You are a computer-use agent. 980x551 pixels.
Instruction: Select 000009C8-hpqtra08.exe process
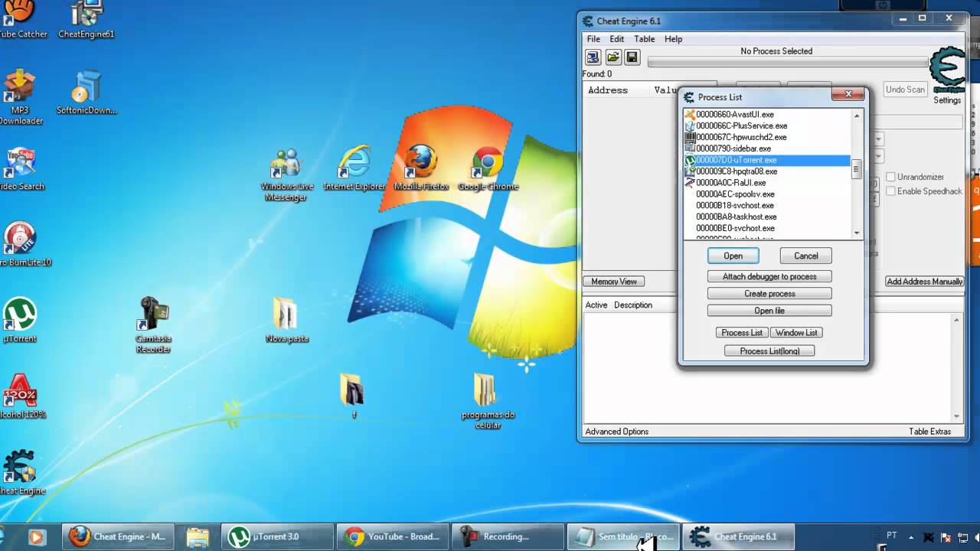point(767,171)
